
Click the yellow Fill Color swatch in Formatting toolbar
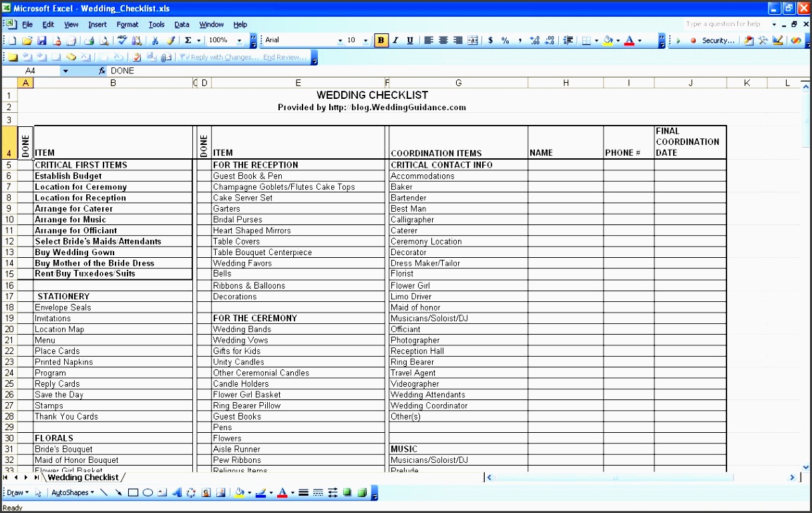tap(608, 41)
